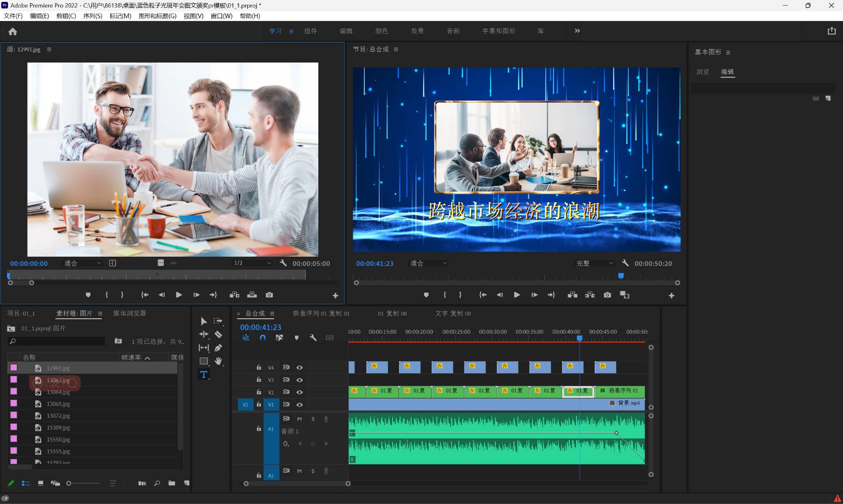
Task: Open 文件(F) menu
Action: [x=13, y=16]
